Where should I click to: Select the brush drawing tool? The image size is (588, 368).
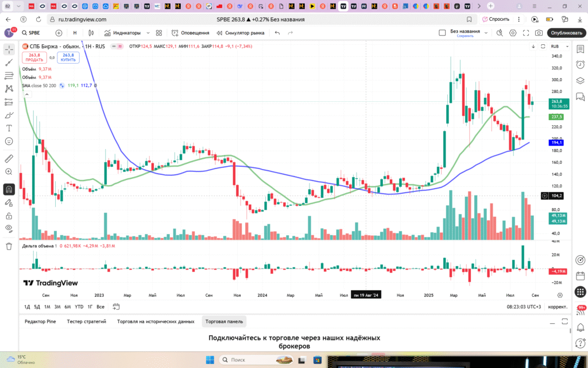click(x=9, y=115)
